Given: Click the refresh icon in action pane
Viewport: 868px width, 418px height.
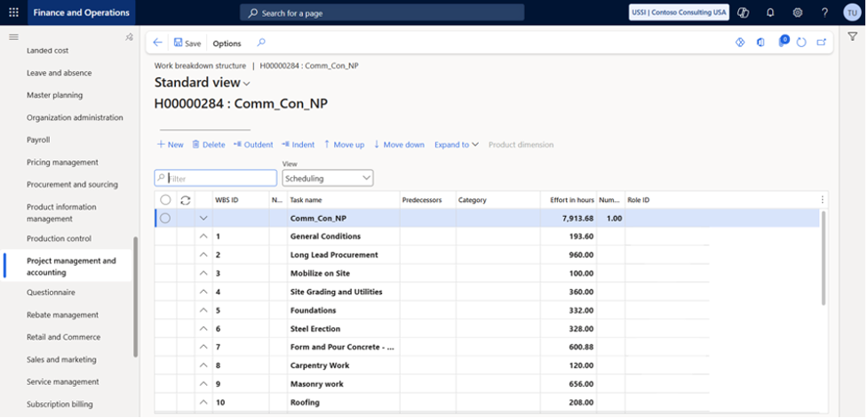Looking at the screenshot, I should pyautogui.click(x=801, y=43).
